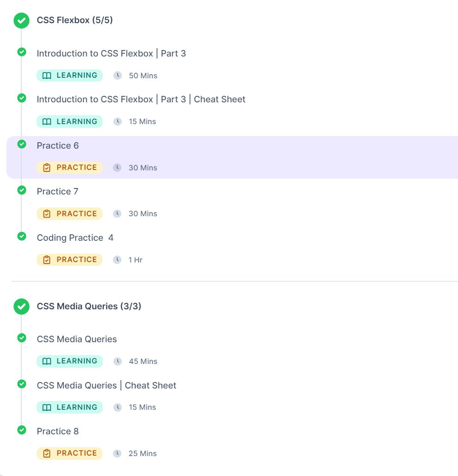Click the clock icon beside 1 Hr
This screenshot has height=476, width=458.
click(x=118, y=260)
